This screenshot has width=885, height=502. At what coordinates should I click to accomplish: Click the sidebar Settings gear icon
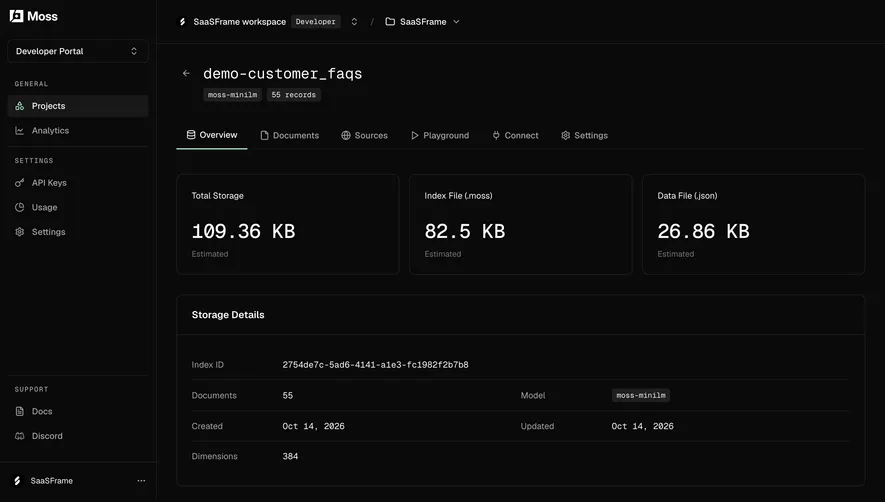(x=20, y=232)
